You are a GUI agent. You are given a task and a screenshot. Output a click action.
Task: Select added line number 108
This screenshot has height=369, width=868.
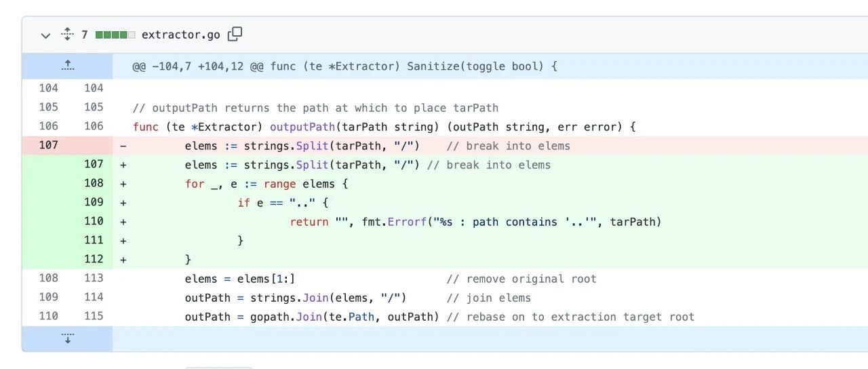[94, 183]
